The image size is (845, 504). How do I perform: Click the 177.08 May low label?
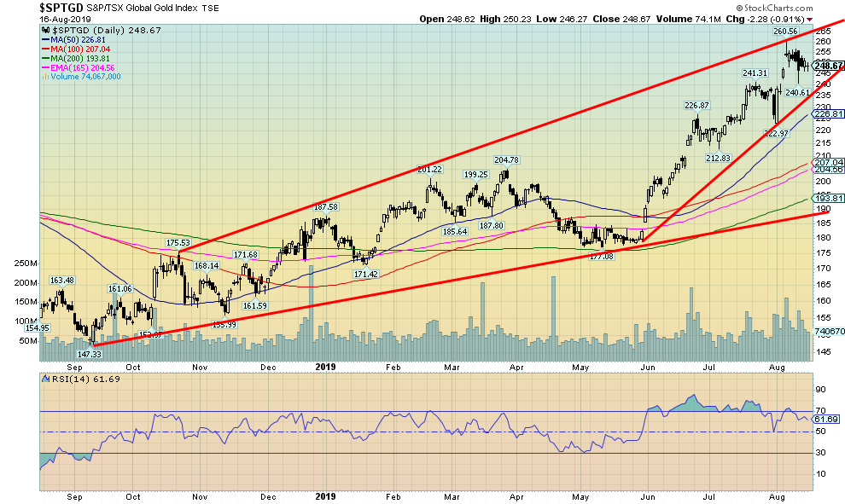pyautogui.click(x=602, y=255)
